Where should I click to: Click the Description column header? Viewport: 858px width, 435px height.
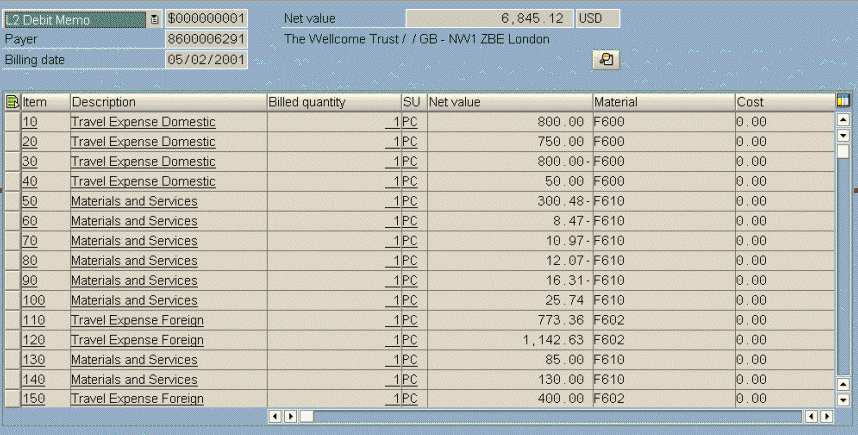pos(166,102)
